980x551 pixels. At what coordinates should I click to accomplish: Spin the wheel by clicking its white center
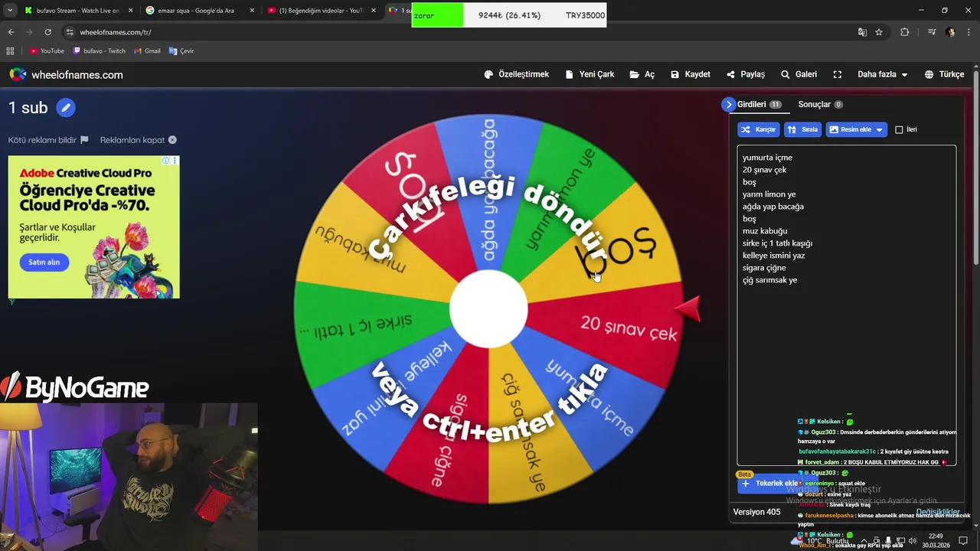coord(488,309)
